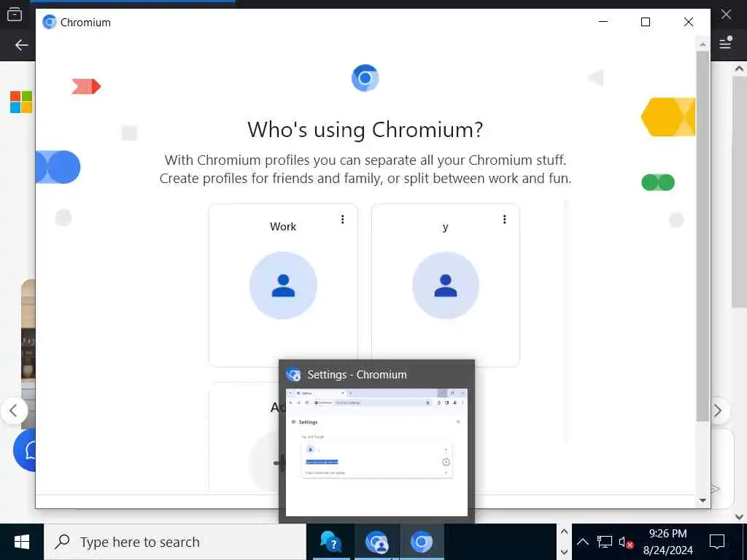Click the Chromium logo above the heading
Image resolution: width=747 pixels, height=560 pixels.
365,77
